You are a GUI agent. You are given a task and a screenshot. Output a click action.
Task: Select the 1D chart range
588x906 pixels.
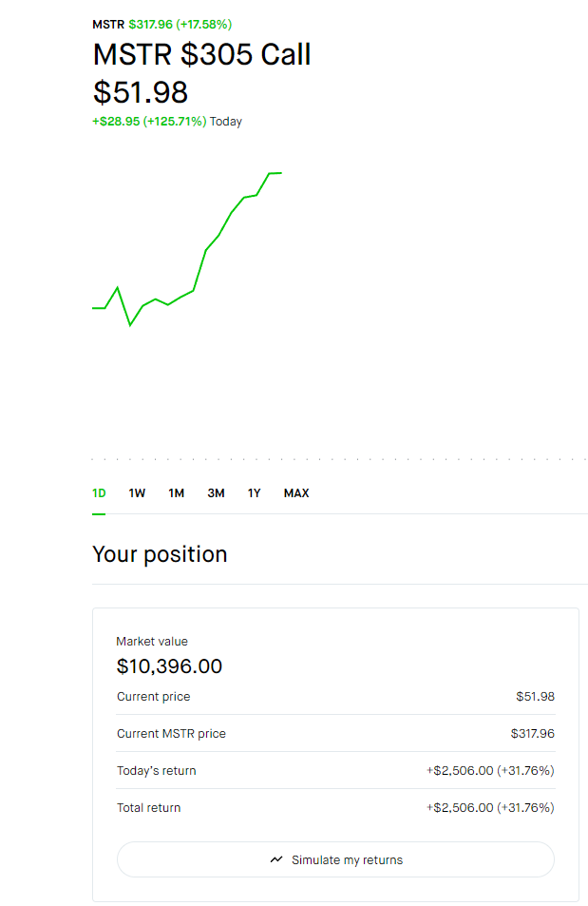coord(99,492)
